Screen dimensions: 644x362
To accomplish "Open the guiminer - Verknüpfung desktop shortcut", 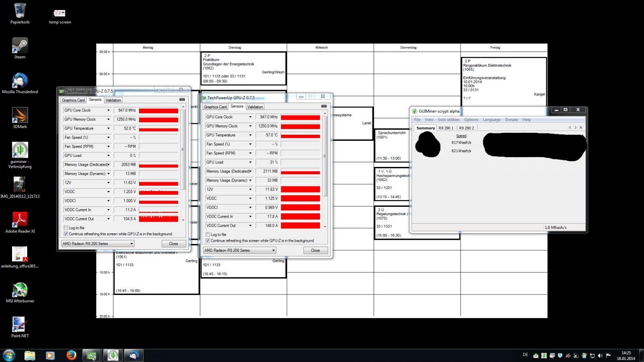I will click(x=20, y=155).
